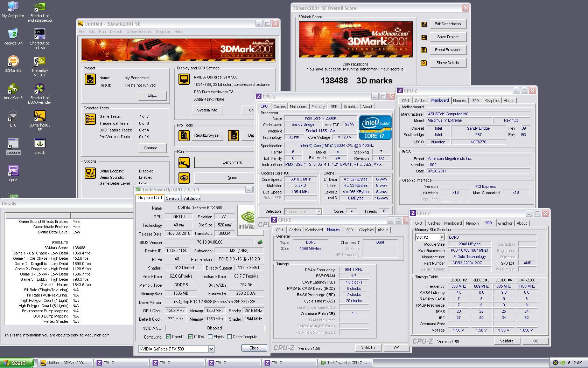Viewport: 588px width, 368px height.
Task: Click the Demo eye icon
Action: (x=184, y=178)
